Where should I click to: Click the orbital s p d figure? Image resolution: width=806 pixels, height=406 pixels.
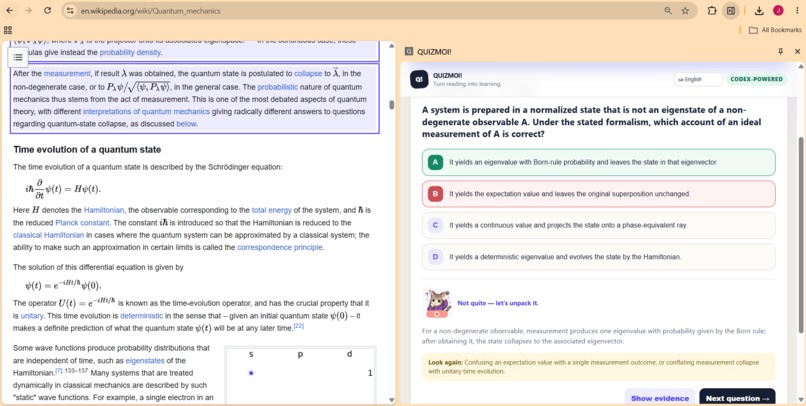coord(300,375)
